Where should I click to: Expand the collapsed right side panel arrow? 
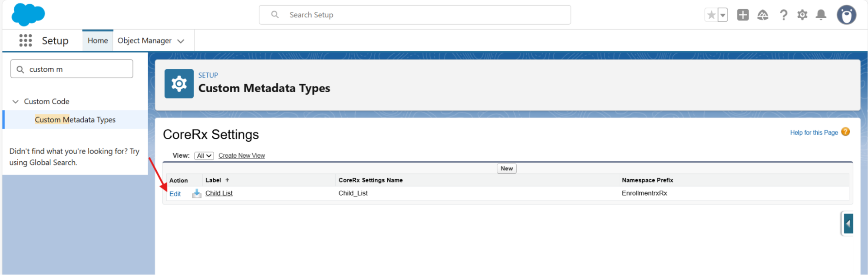pyautogui.click(x=848, y=224)
